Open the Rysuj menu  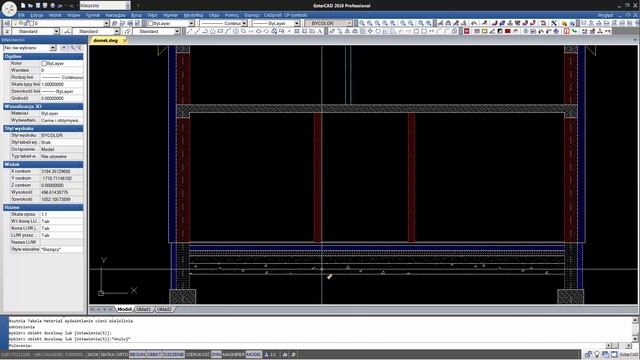point(136,15)
